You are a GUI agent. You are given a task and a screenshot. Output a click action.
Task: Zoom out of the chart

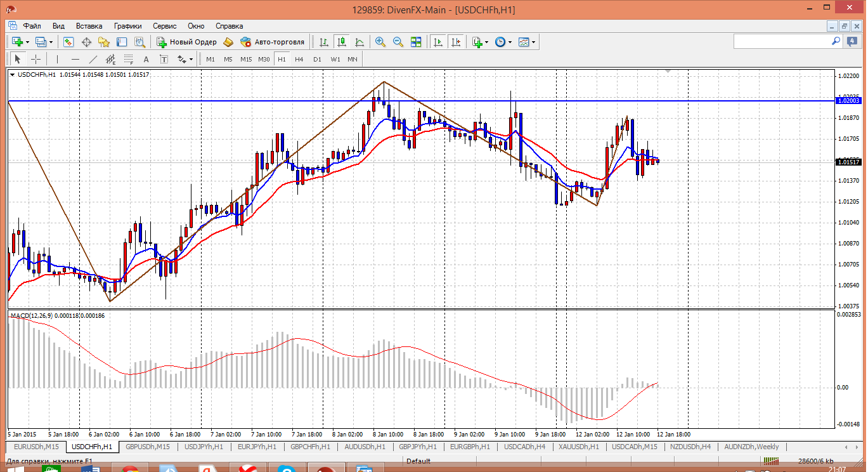coord(398,42)
